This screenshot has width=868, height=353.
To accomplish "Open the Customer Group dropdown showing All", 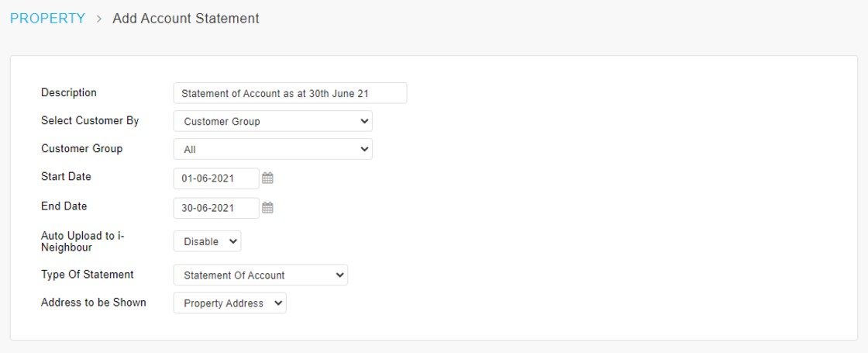I will coord(273,149).
